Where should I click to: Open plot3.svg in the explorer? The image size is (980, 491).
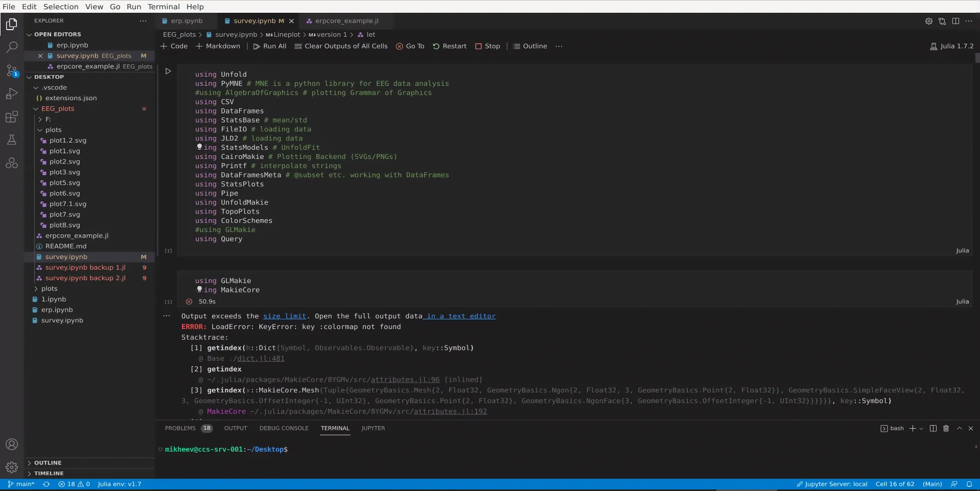(x=64, y=172)
